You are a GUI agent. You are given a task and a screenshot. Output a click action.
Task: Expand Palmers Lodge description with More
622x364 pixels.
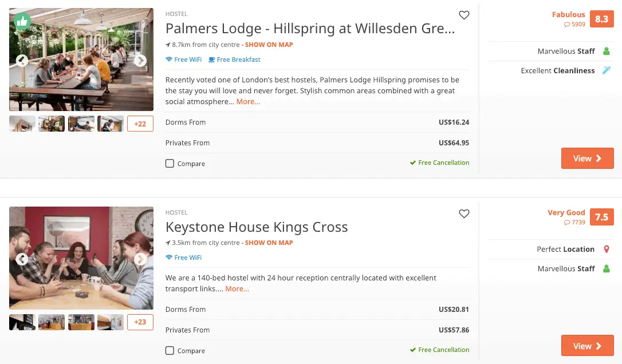pyautogui.click(x=248, y=102)
